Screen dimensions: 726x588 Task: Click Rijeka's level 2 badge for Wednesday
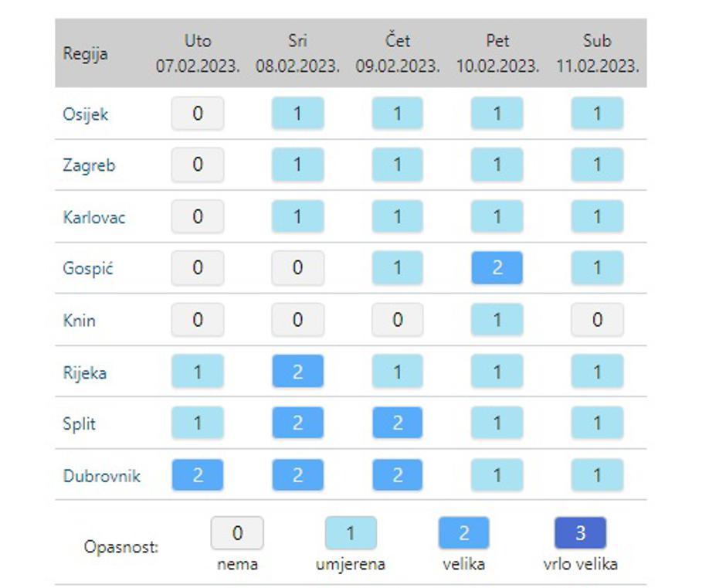pos(297,371)
